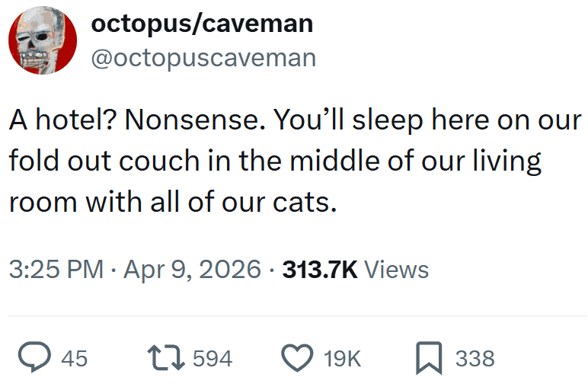
Task: Click the Apr 9, 2026 date
Action: 190,269
